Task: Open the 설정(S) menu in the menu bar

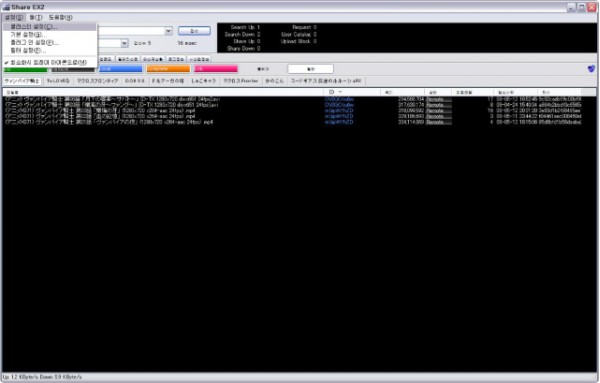Action: [14, 17]
